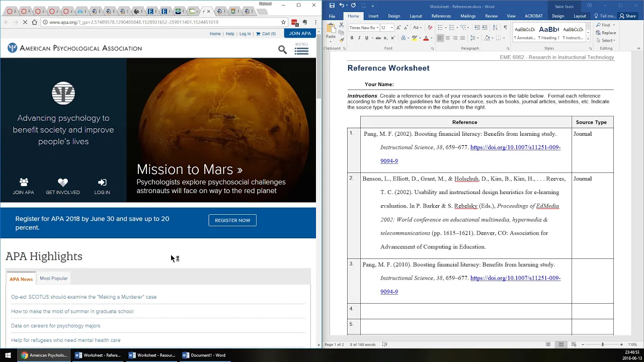Screen dimensions: 644x362
Task: Click the Text Effects outlined A icon
Action: pos(403,38)
